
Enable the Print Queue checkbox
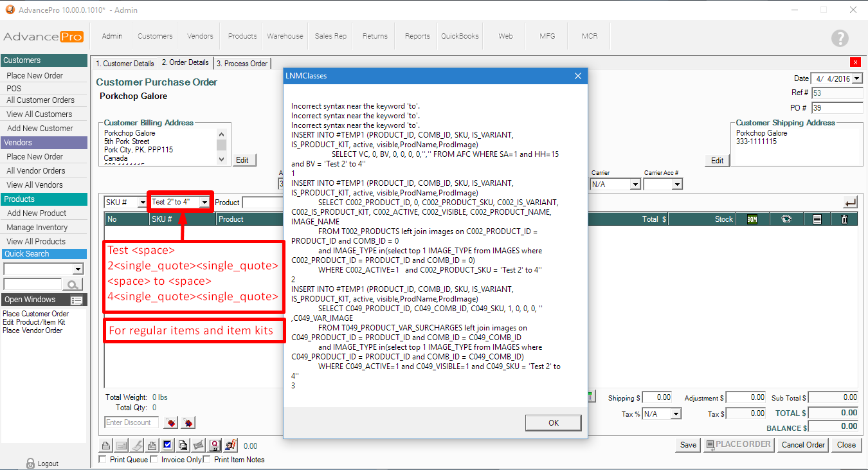tap(103, 460)
